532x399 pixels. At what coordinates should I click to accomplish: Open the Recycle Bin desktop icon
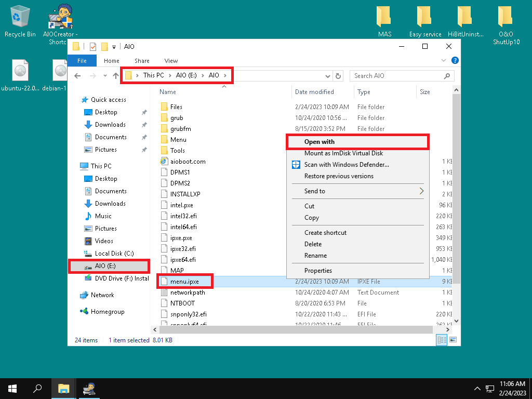click(20, 21)
